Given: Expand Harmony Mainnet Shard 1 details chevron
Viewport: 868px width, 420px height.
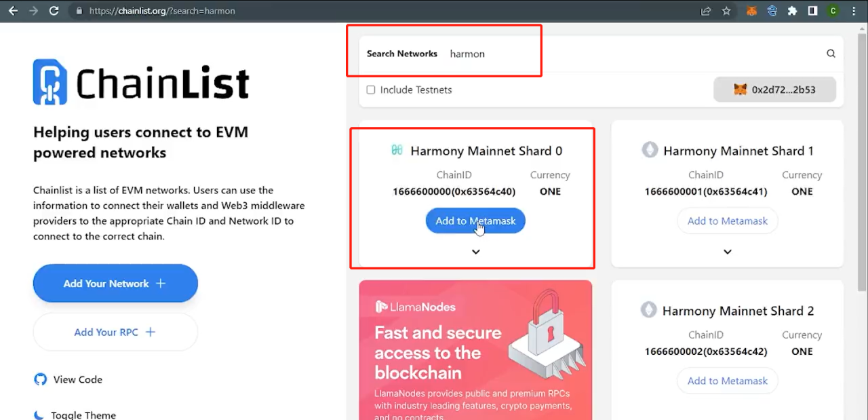Looking at the screenshot, I should 728,252.
